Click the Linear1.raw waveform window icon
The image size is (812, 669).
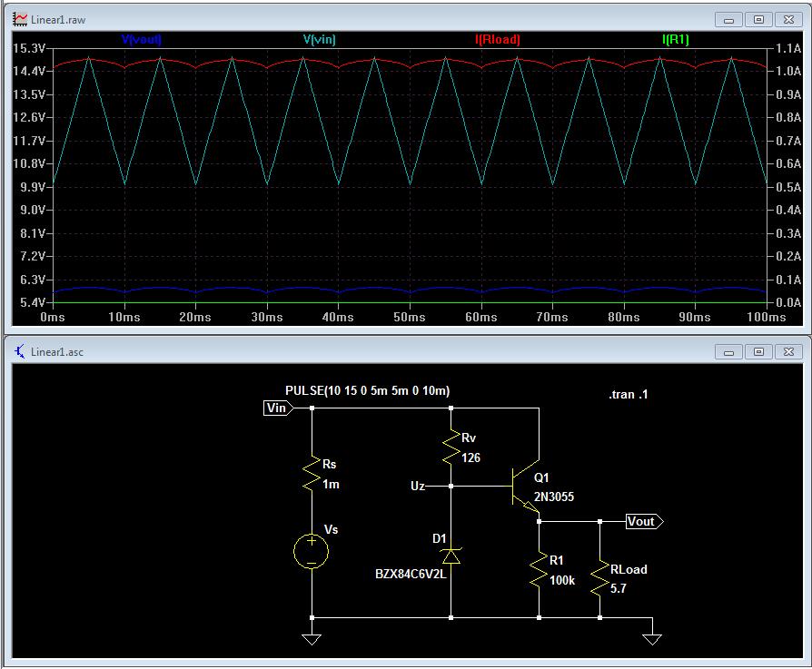(x=20, y=19)
